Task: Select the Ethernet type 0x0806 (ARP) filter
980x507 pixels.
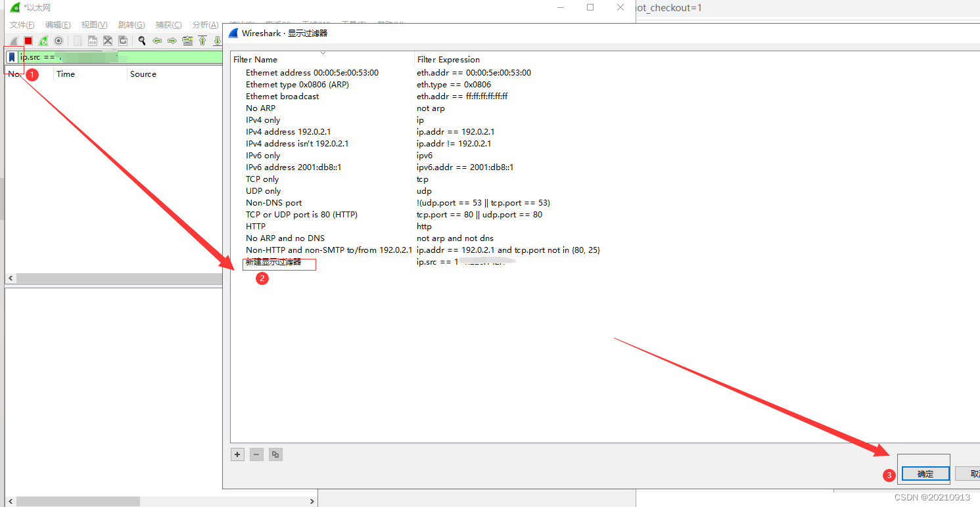Action: pos(297,85)
